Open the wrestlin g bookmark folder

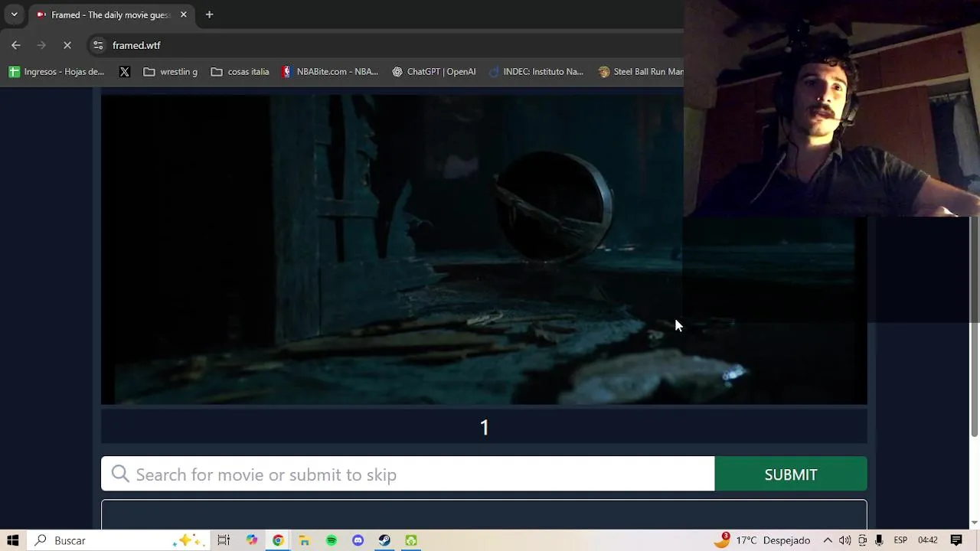[x=171, y=71]
